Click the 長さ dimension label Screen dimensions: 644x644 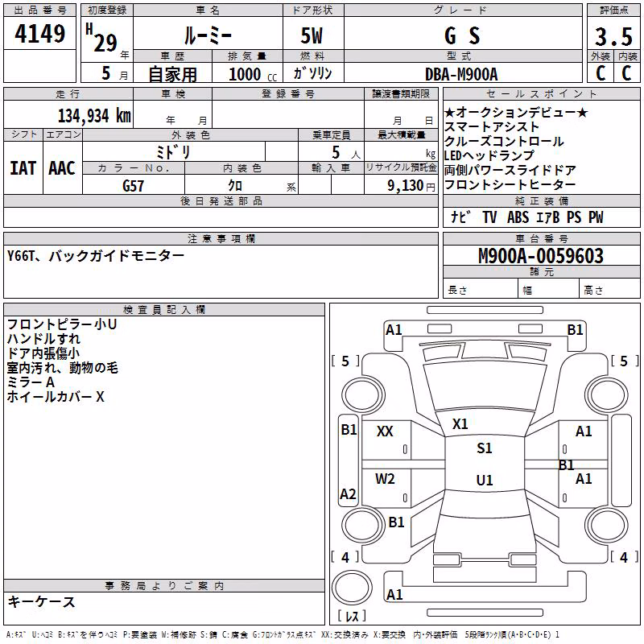(457, 291)
